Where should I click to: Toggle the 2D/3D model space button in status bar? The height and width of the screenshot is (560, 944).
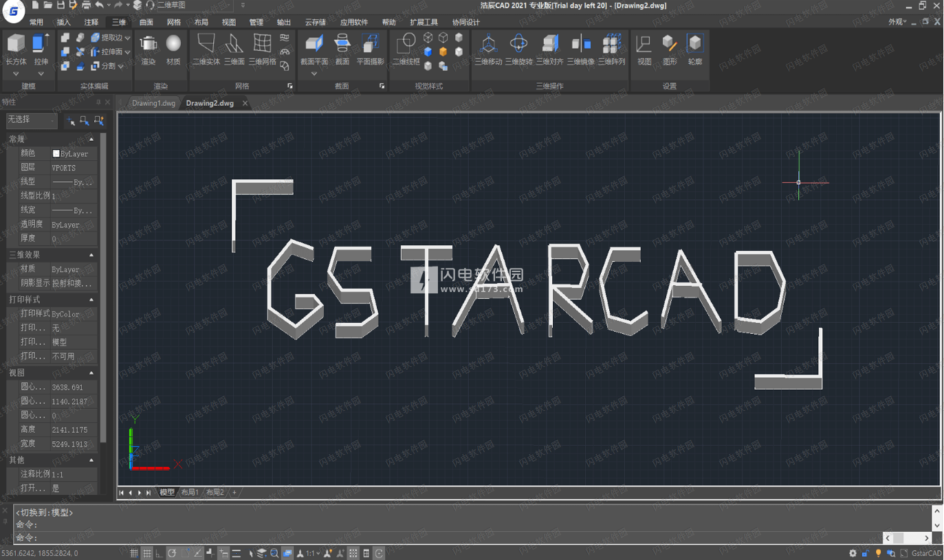point(287,553)
